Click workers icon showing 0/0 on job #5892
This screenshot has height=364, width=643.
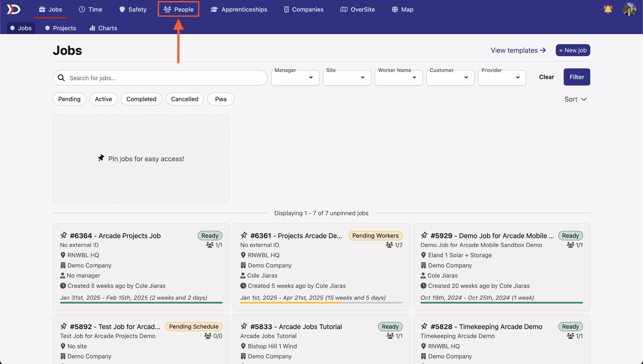(208, 336)
